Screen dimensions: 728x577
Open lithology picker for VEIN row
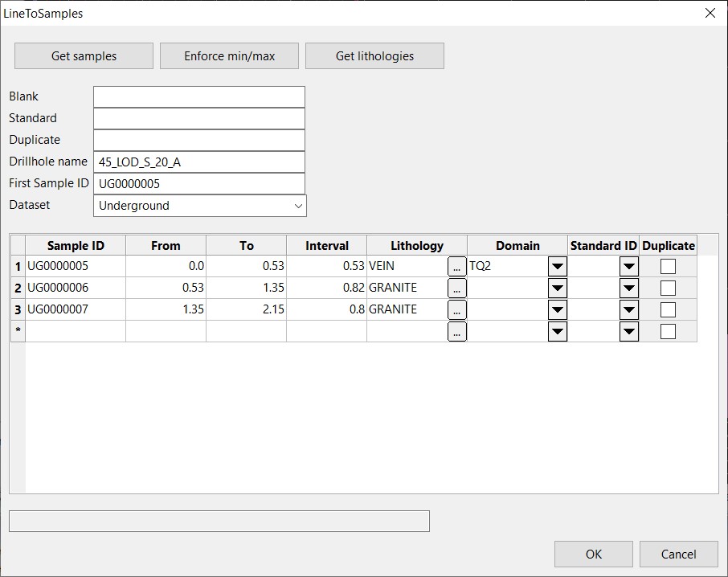coord(456,267)
